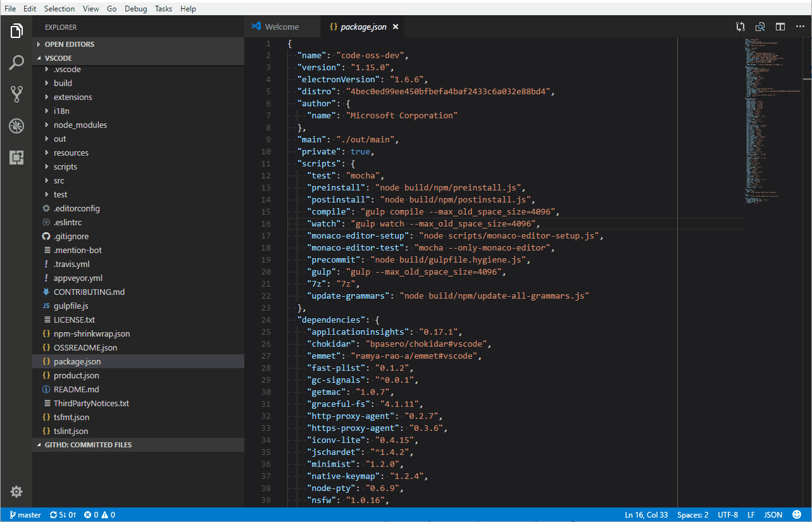Open the Manage gear icon
Viewport: 812px width, 522px height.
tap(16, 492)
